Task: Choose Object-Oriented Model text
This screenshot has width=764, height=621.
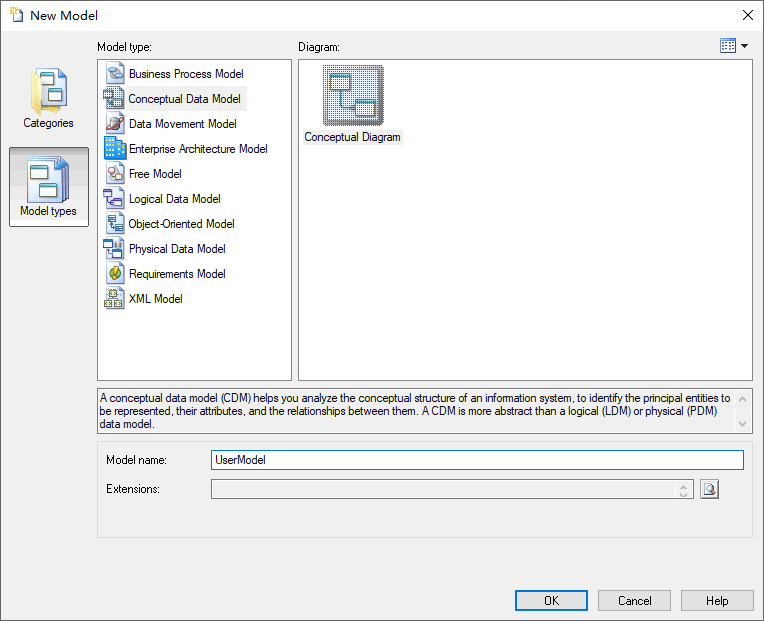Action: coord(181,224)
